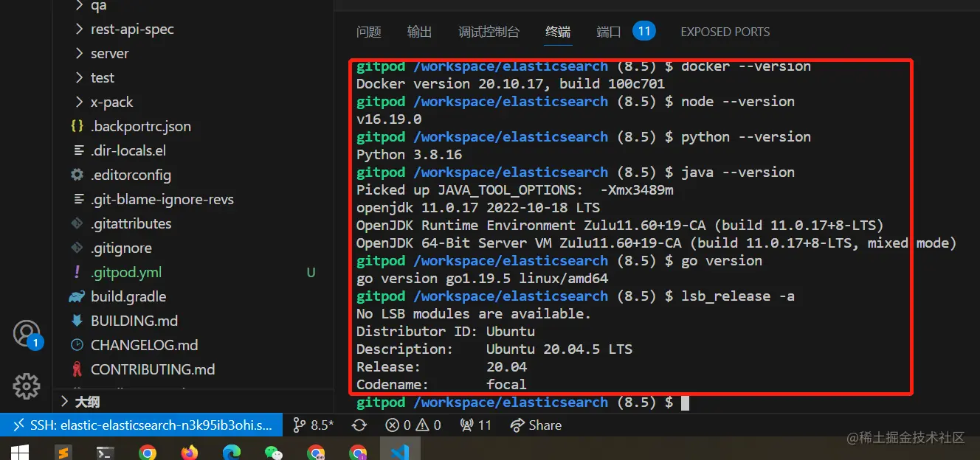
Task: Click the 'OpenJDK Runtime Environment' output line
Action: pyautogui.click(x=620, y=226)
